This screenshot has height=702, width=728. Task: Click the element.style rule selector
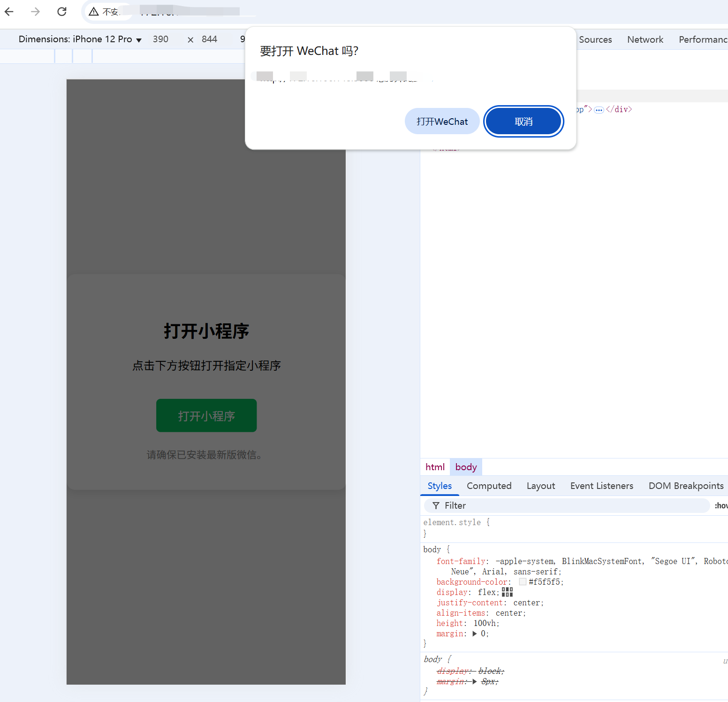[x=452, y=522]
